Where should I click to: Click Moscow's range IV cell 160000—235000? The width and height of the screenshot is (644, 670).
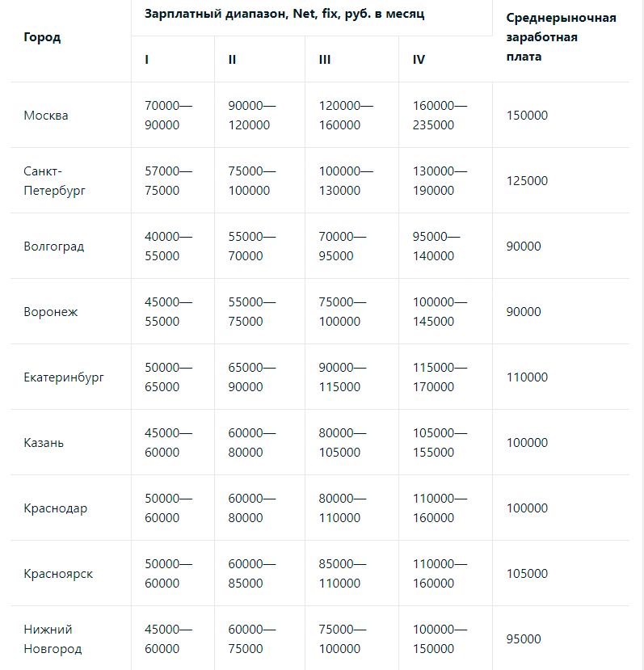[x=440, y=116]
